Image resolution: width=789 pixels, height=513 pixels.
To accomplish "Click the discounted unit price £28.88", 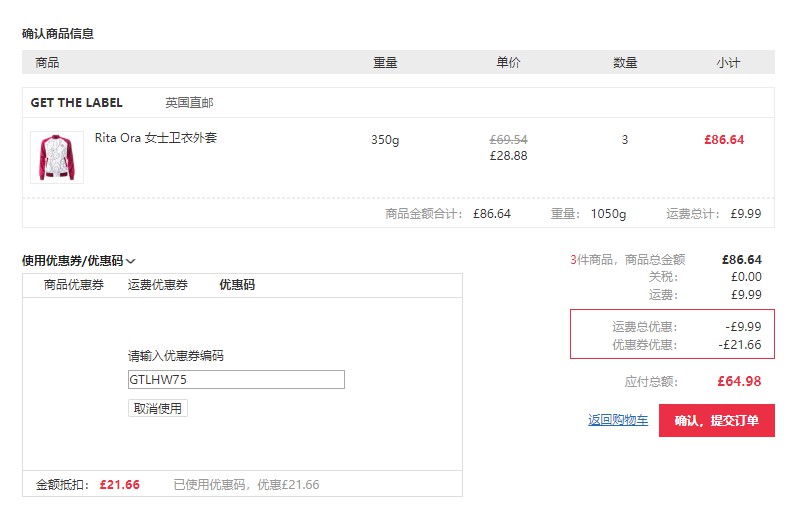I will tap(508, 156).
